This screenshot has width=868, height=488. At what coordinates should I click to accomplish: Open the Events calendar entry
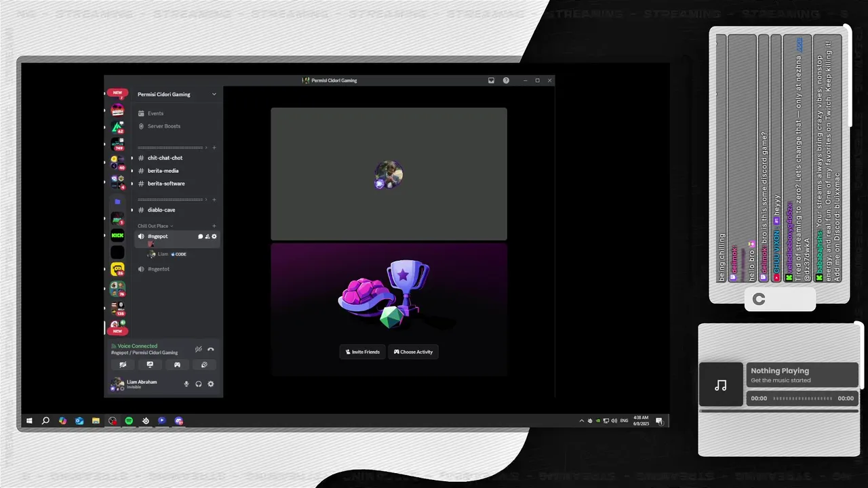[x=155, y=113]
